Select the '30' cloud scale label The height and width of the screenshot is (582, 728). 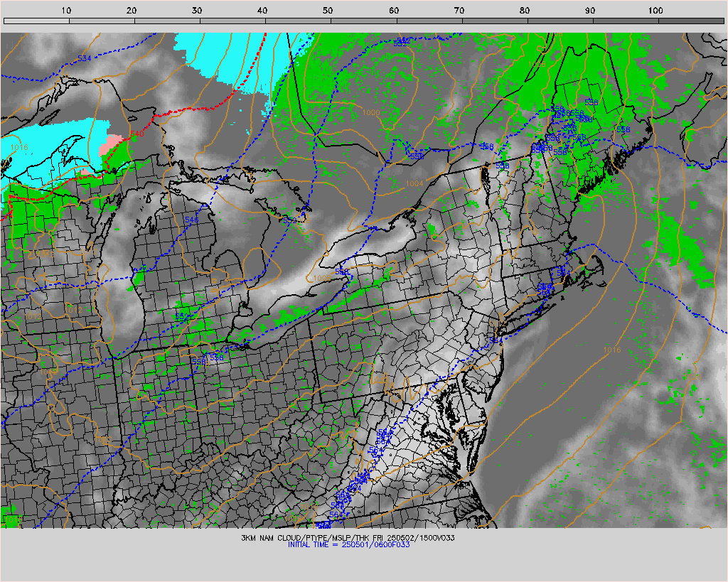(x=197, y=10)
